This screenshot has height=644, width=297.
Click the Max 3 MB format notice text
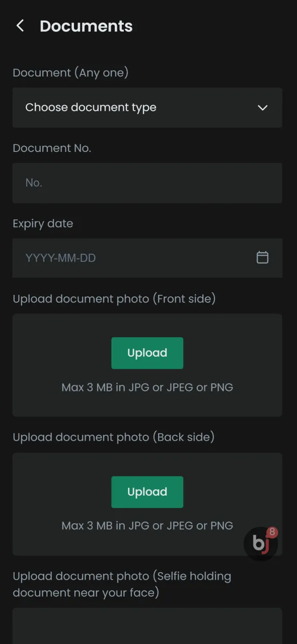pyautogui.click(x=147, y=387)
